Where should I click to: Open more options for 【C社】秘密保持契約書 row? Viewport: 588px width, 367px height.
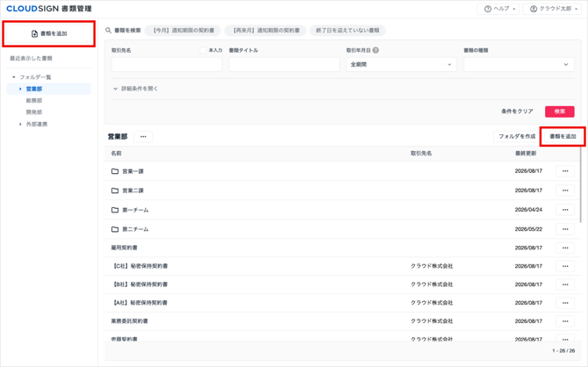click(565, 266)
